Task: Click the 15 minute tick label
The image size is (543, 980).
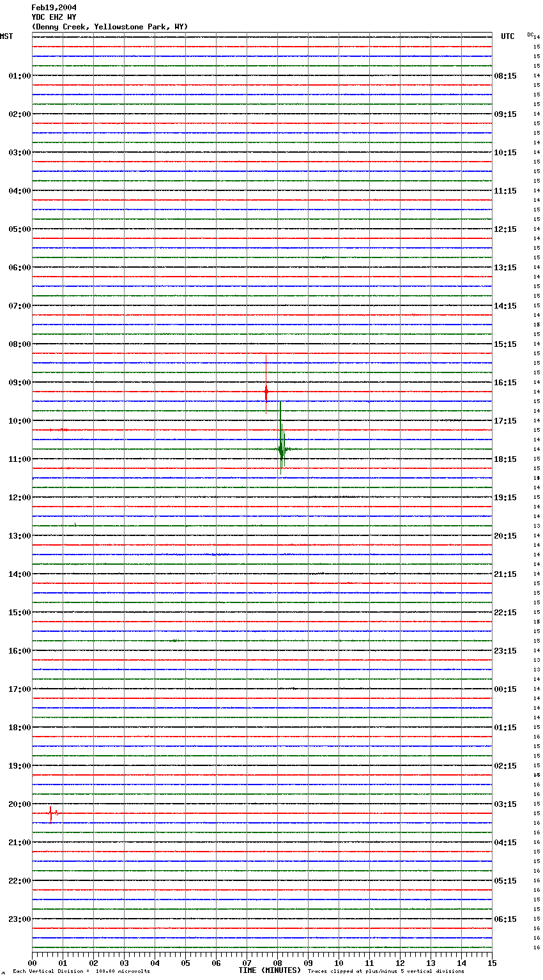Action: 492,963
